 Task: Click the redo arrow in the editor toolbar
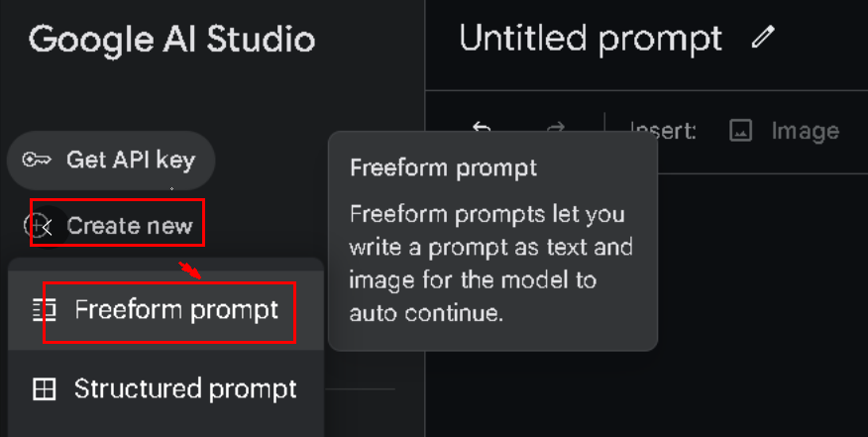(555, 128)
